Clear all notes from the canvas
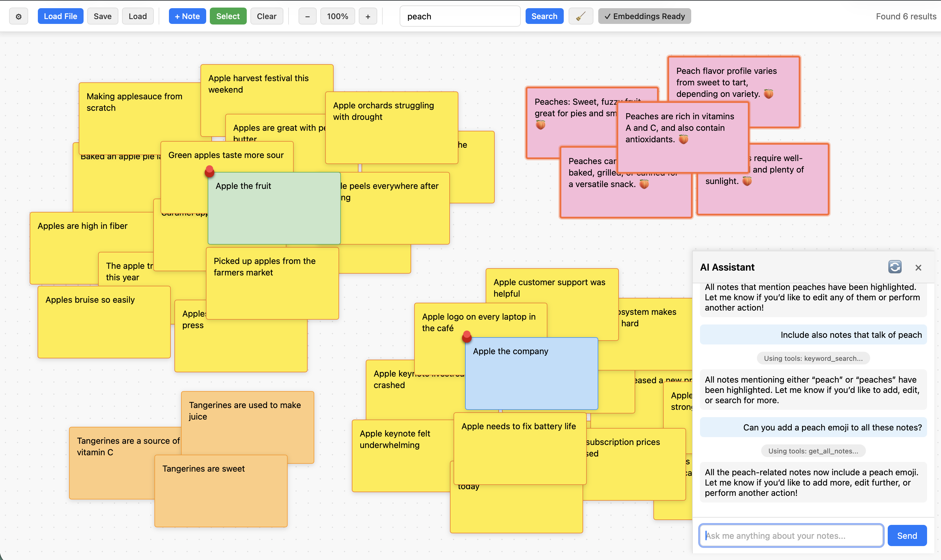 tap(266, 16)
